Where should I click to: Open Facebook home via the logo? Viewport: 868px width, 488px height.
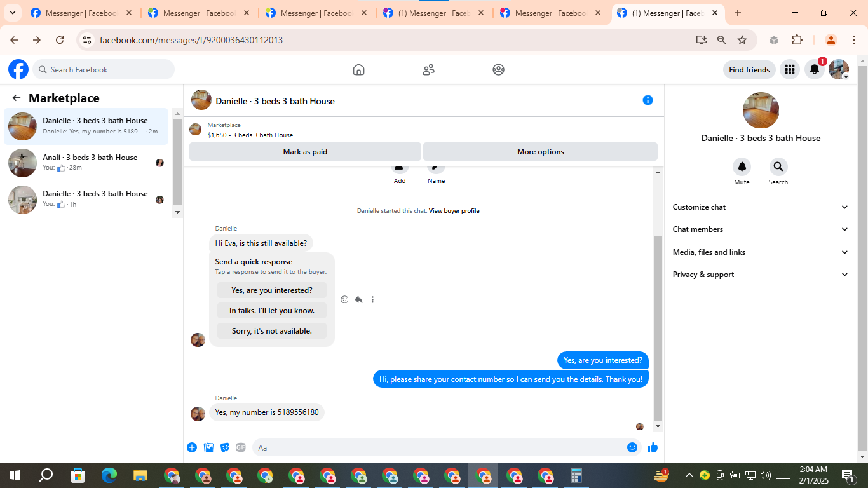click(18, 69)
